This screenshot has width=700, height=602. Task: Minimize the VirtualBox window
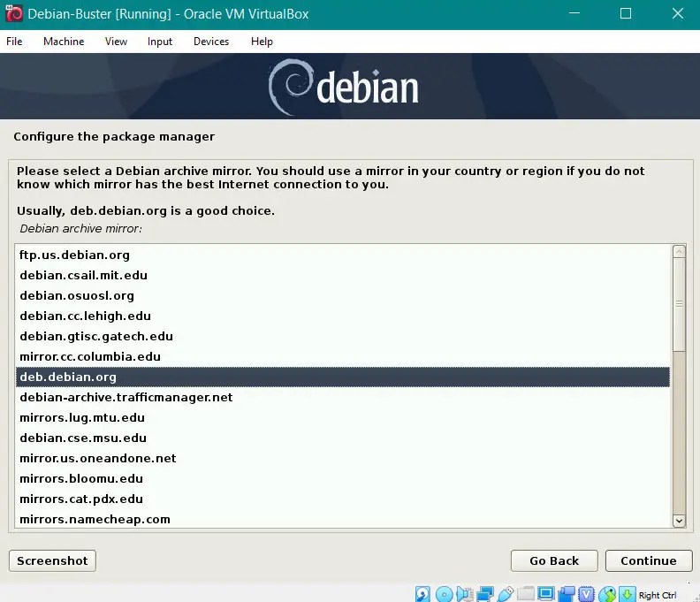[x=574, y=13]
